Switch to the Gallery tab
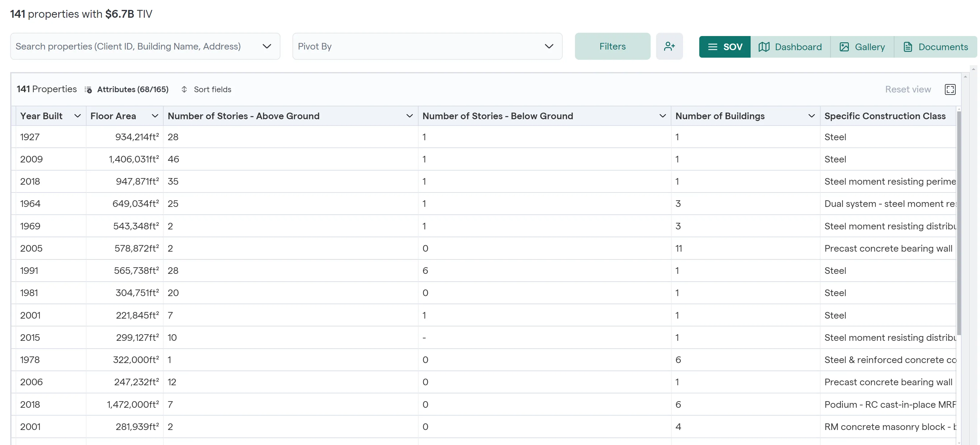This screenshot has height=445, width=980. (862, 47)
